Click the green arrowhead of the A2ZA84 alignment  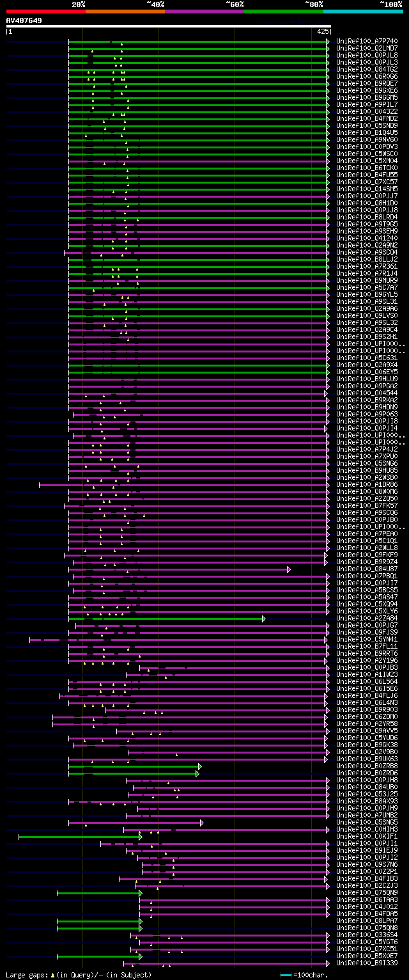[264, 619]
